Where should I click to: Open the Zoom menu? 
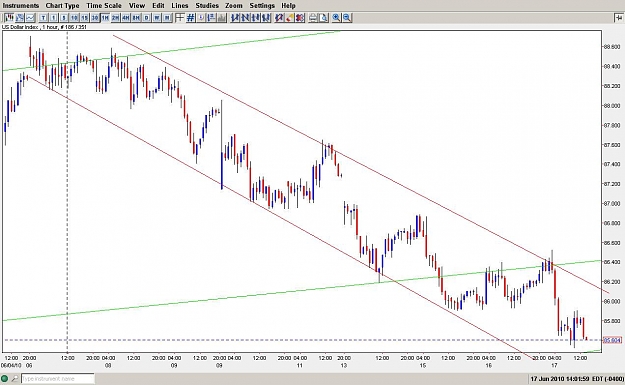pyautogui.click(x=234, y=6)
